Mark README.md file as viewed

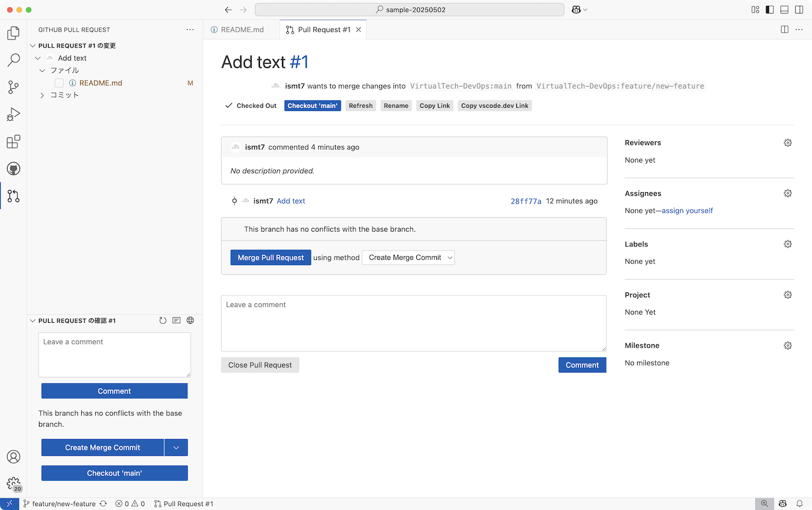(x=60, y=83)
